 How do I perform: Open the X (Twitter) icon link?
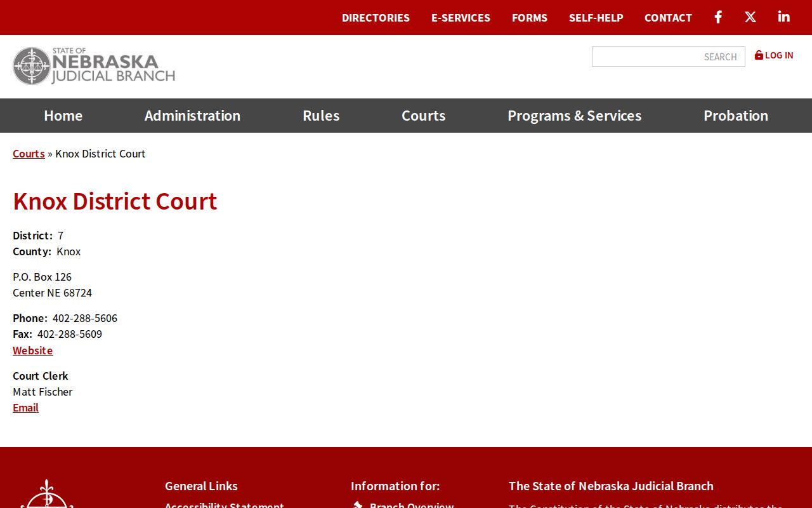click(750, 17)
